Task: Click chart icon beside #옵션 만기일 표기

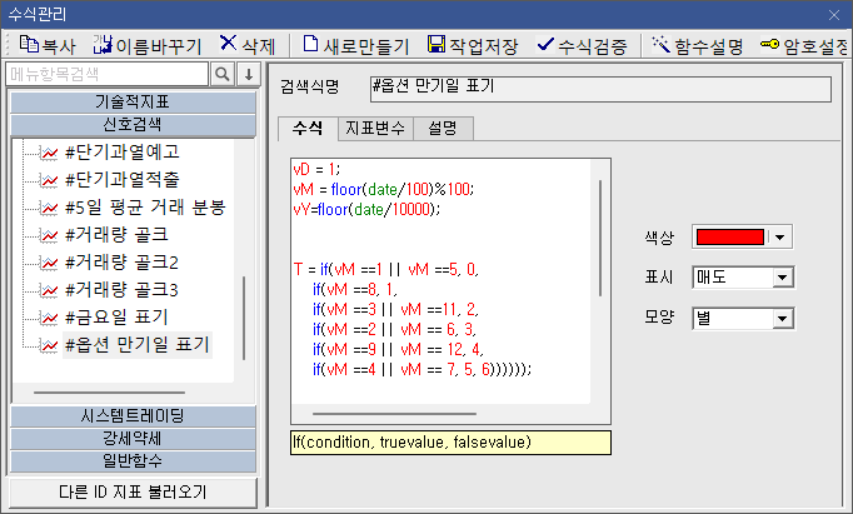Action: pyautogui.click(x=49, y=345)
